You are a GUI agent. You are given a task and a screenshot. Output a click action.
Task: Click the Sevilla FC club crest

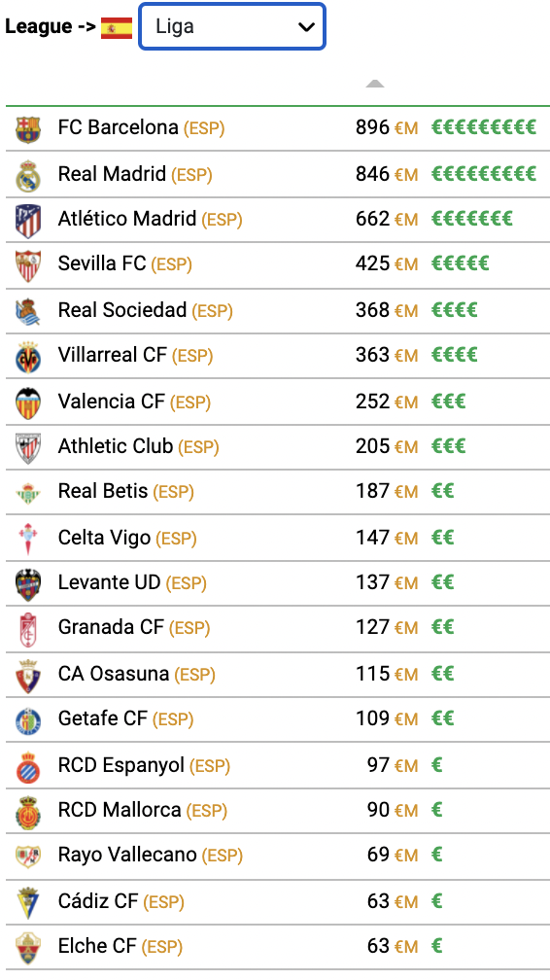28,265
